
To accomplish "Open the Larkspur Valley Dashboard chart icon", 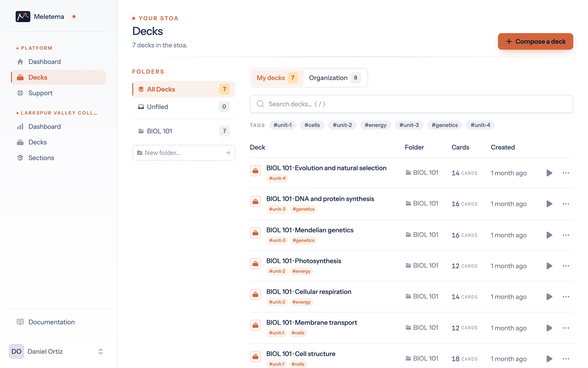I will coord(20,126).
